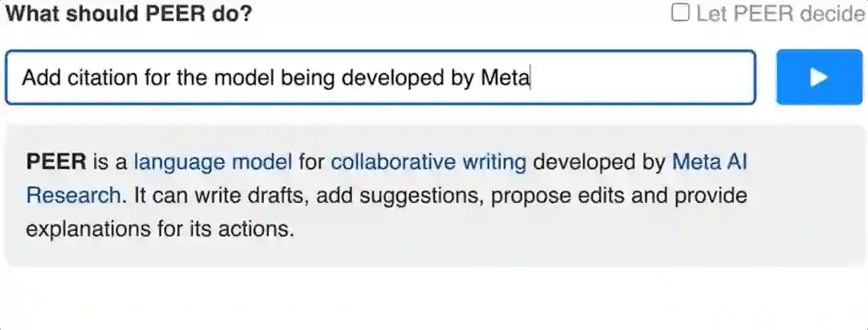This screenshot has width=868, height=330.
Task: Open the 'Meta AI' link
Action: tap(709, 163)
